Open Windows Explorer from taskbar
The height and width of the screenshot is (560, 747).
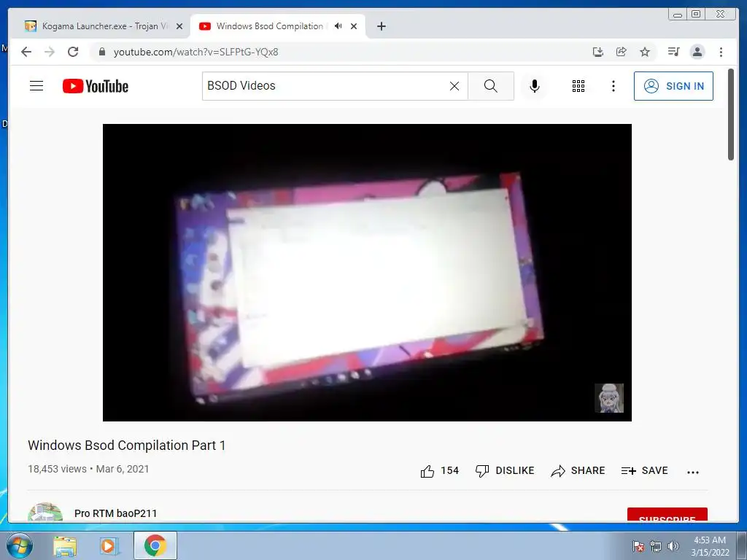65,546
